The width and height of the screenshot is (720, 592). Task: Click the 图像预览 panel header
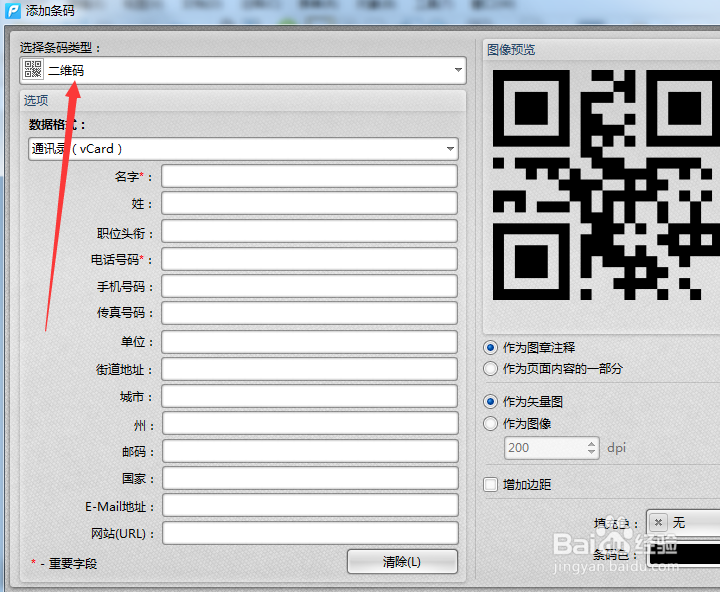[602, 50]
